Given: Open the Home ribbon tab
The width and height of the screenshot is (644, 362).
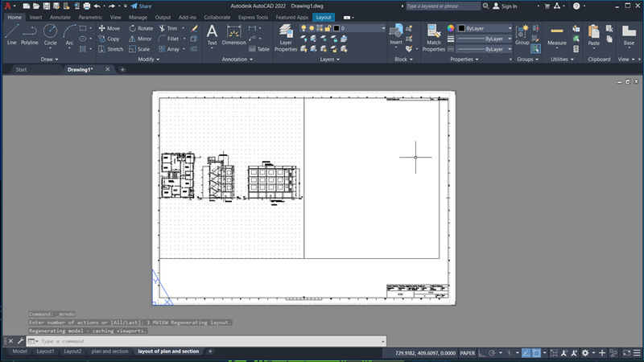Looking at the screenshot, I should [14, 17].
